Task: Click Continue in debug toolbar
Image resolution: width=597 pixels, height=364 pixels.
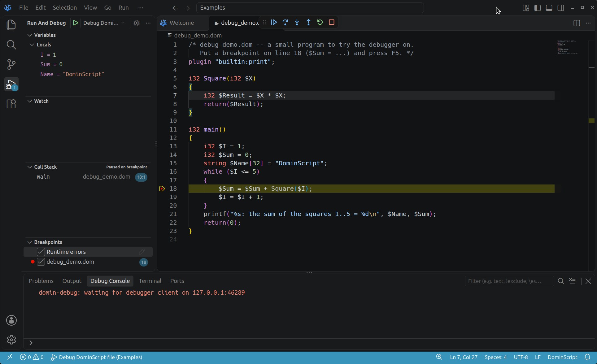Action: pos(274,22)
